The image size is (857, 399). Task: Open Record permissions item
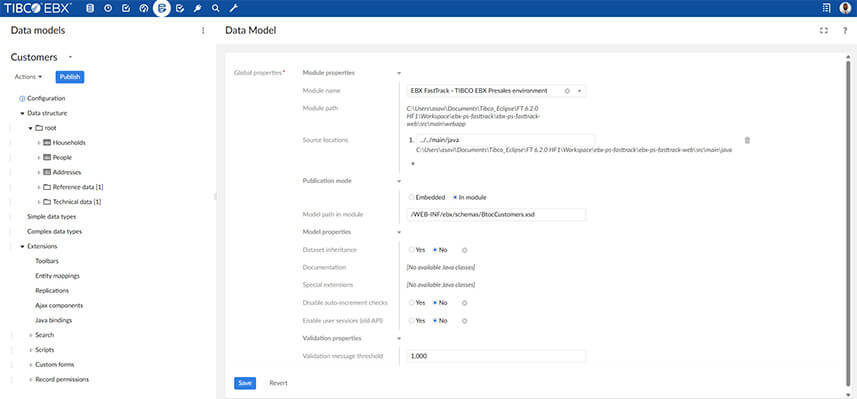pyautogui.click(x=62, y=379)
